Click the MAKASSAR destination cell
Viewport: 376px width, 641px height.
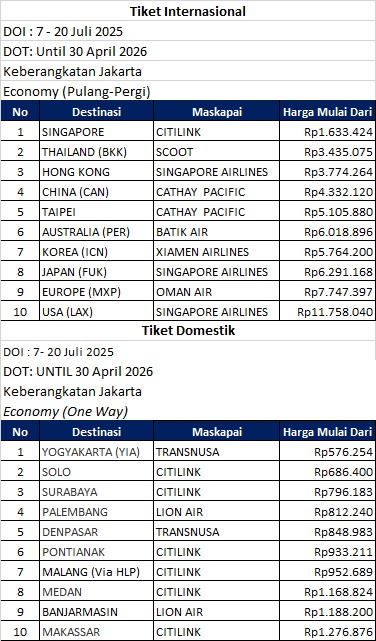point(96,632)
